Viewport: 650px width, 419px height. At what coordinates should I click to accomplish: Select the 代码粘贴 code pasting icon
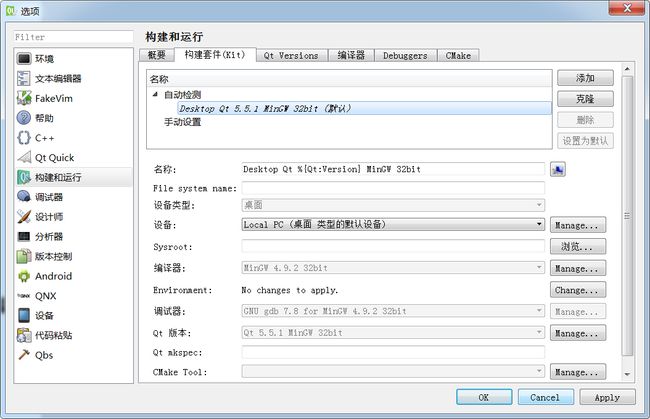(x=24, y=335)
